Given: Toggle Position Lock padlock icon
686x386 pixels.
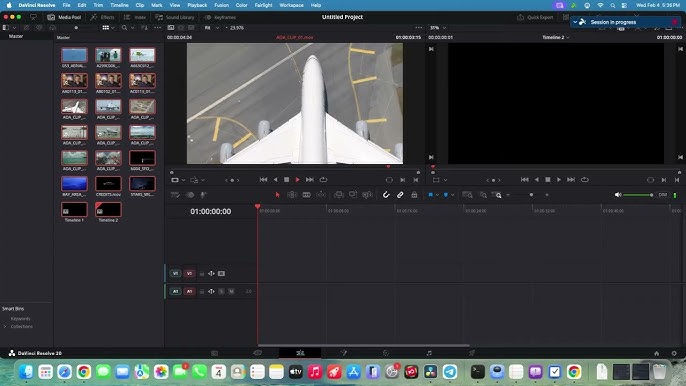Looking at the screenshot, I should [414, 195].
